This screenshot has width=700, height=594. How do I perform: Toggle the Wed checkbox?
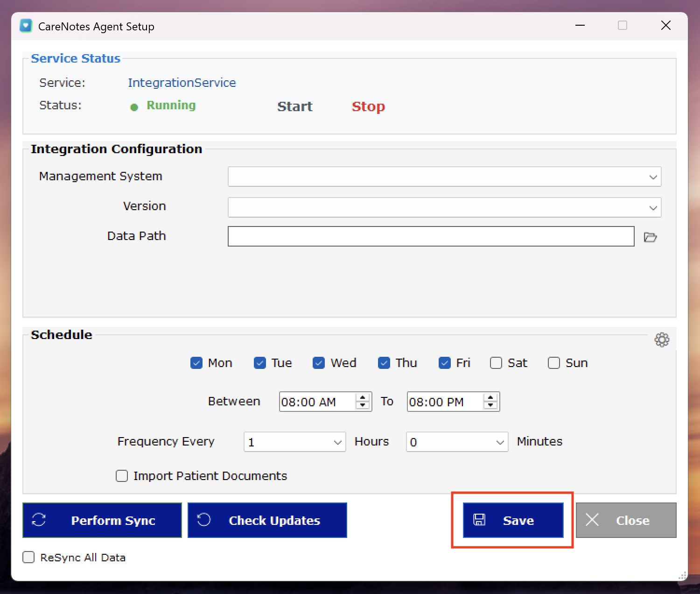319,363
